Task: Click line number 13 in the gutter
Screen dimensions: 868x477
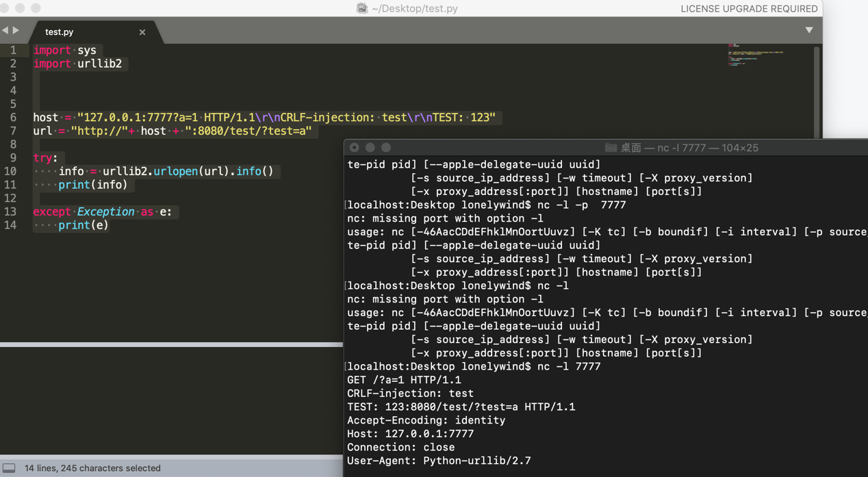Action: (x=10, y=211)
